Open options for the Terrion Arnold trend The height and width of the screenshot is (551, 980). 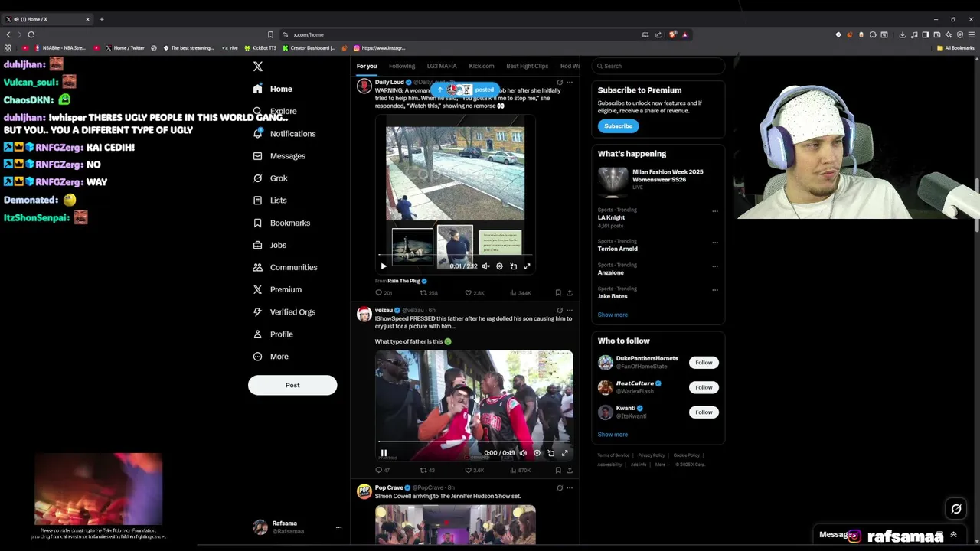pyautogui.click(x=715, y=243)
